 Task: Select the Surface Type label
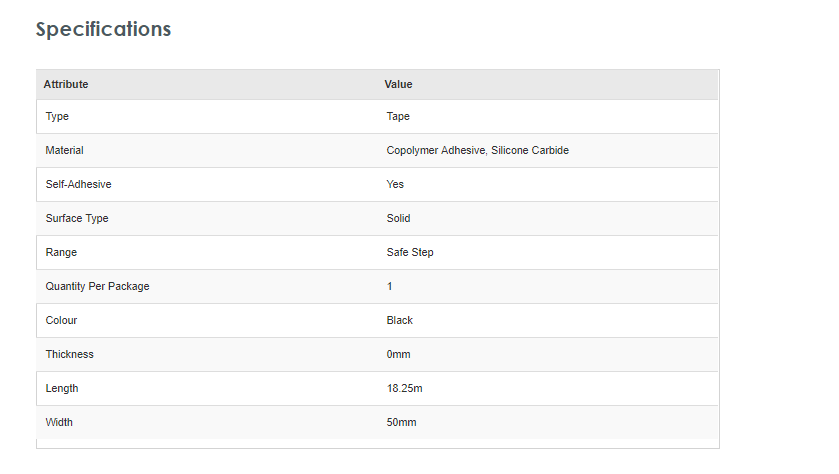coord(77,218)
